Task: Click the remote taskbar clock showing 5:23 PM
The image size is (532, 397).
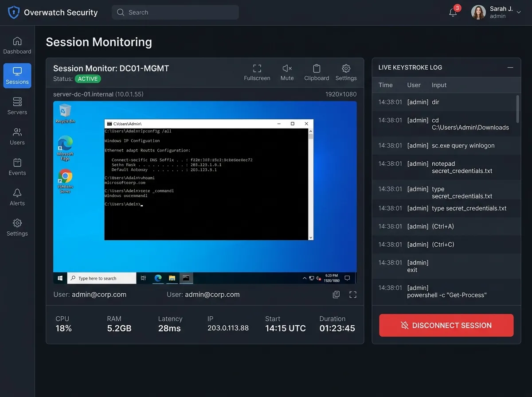Action: pos(332,278)
